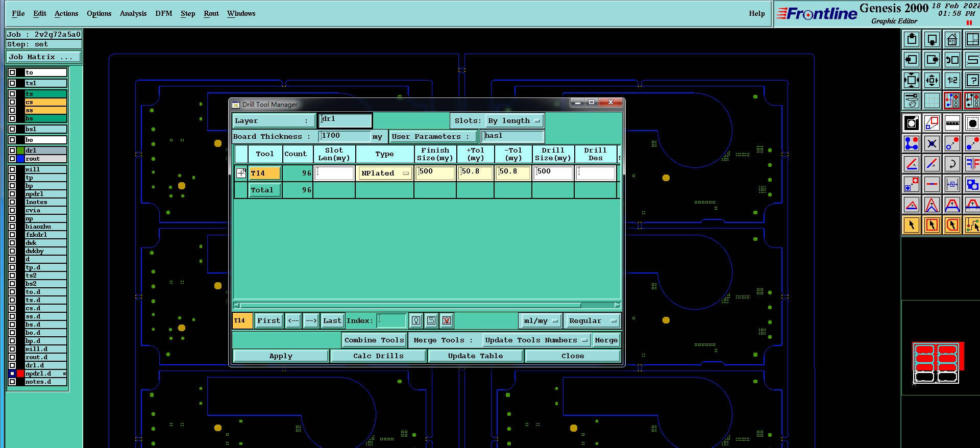The width and height of the screenshot is (980, 448).
Task: Toggle the checkbox for layer to
Action: pyautogui.click(x=12, y=72)
